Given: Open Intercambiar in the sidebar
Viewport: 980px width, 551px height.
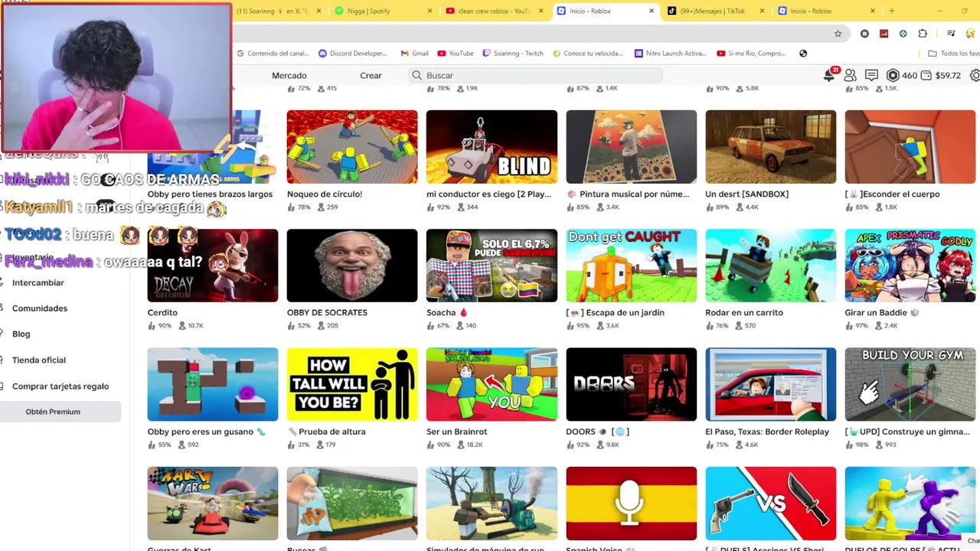Looking at the screenshot, I should pyautogui.click(x=38, y=282).
